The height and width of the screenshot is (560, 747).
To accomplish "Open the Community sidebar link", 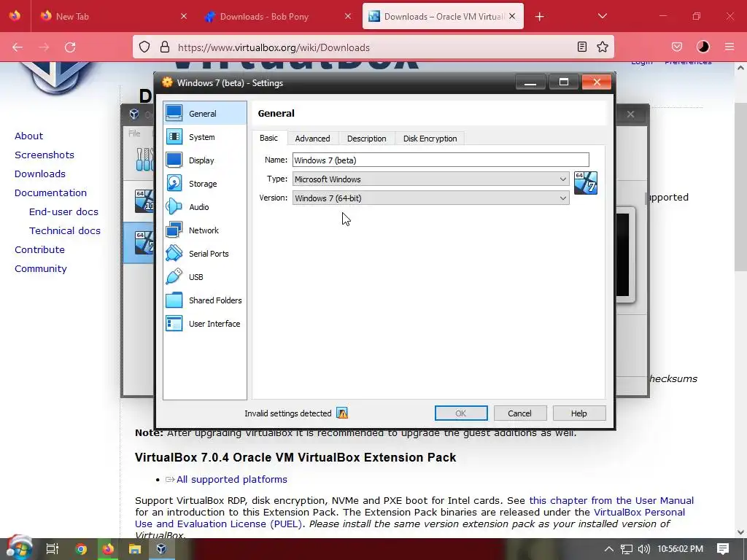I will pyautogui.click(x=41, y=269).
